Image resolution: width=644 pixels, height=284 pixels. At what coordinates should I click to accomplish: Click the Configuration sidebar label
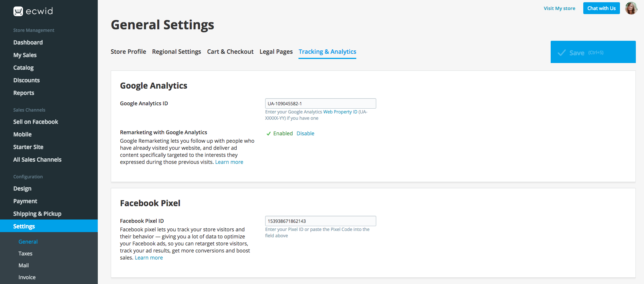pyautogui.click(x=28, y=177)
